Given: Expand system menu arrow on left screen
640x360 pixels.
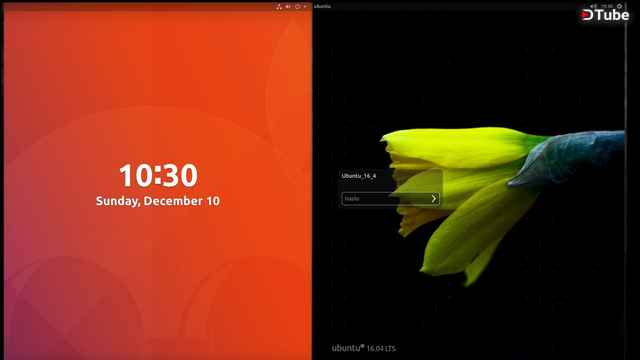Looking at the screenshot, I should pyautogui.click(x=305, y=7).
